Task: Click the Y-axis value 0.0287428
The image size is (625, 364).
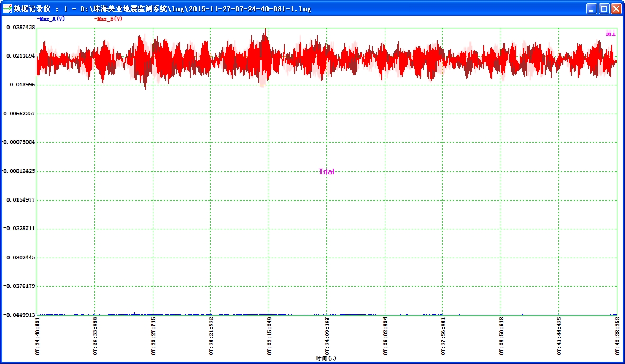Action: 21,28
